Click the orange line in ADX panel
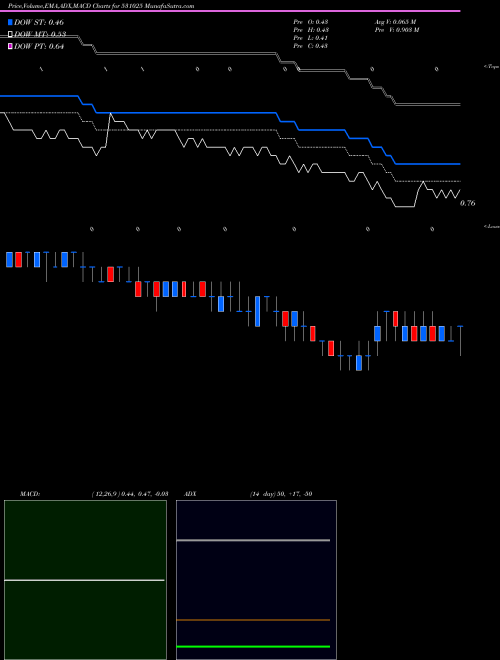This screenshot has height=660, width=500. 253,620
